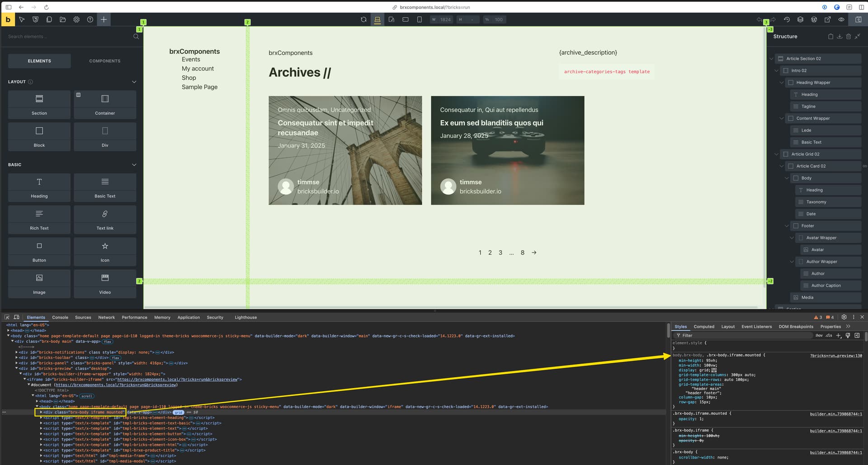Activate the DevTools element picker icon
This screenshot has width=868, height=465.
point(7,317)
